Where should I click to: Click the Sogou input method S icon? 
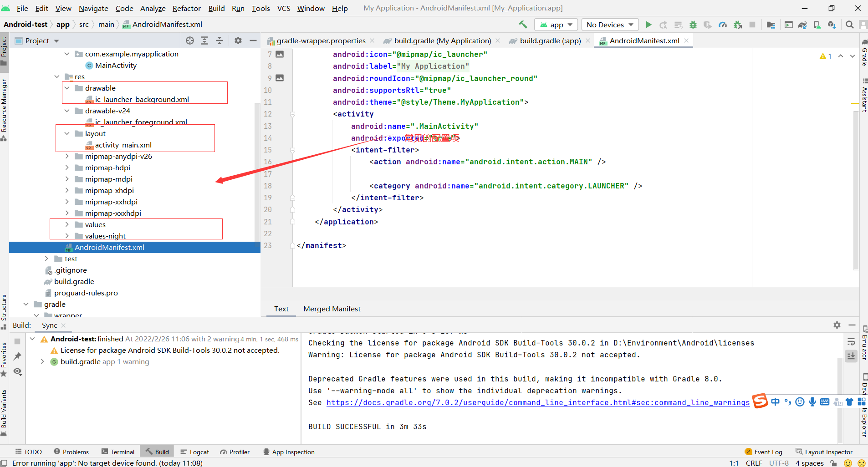pyautogui.click(x=760, y=401)
